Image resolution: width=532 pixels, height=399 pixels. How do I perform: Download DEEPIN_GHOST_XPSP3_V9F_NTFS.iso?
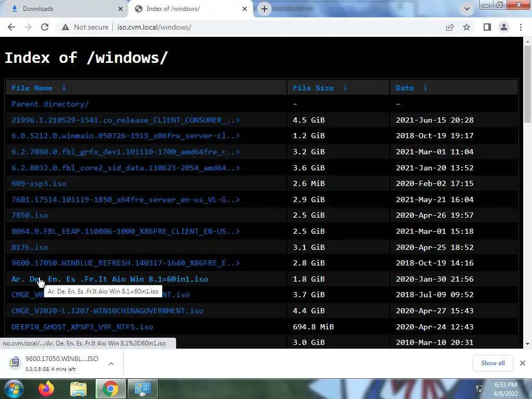click(82, 327)
